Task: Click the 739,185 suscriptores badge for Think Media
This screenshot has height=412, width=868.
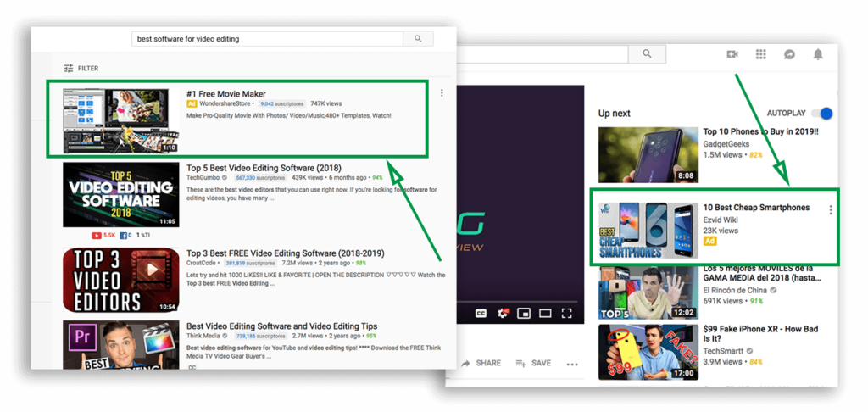Action: [260, 337]
